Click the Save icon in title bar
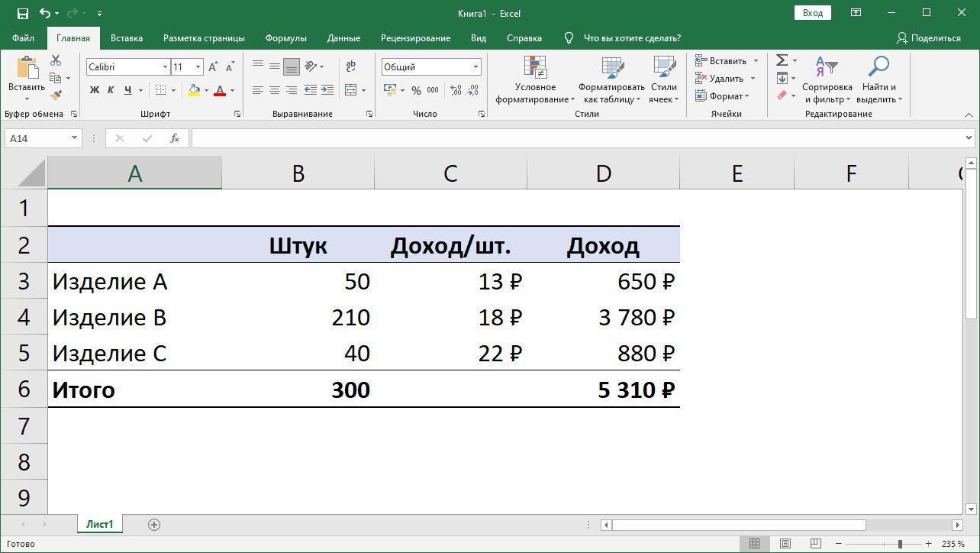The image size is (980, 553). pos(22,13)
